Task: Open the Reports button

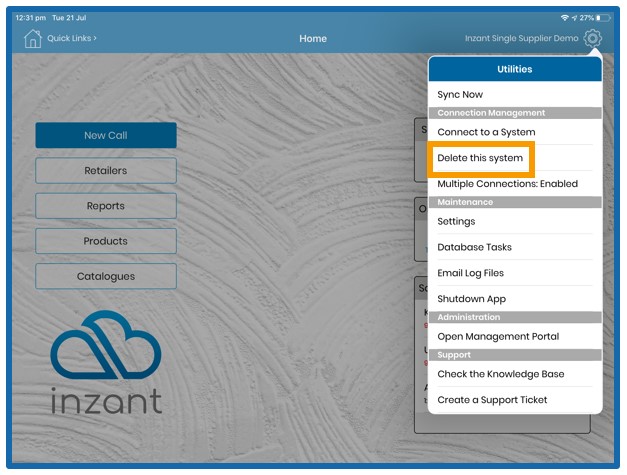Action: click(106, 206)
